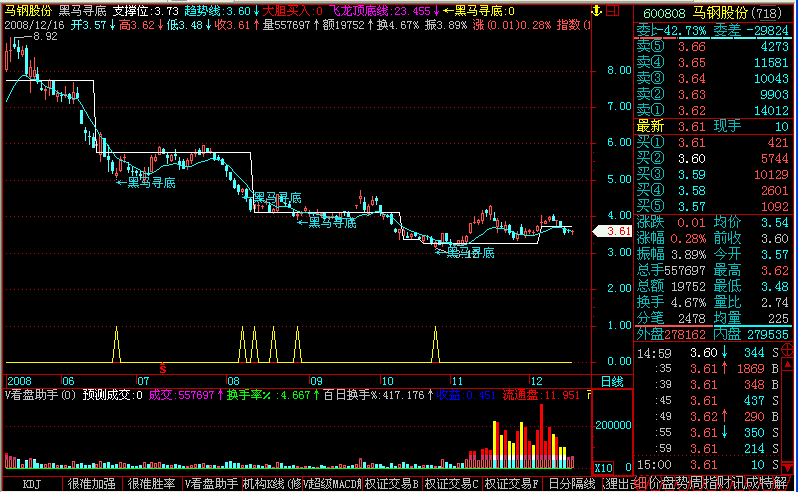Switch to the 价 tab at the bottom right
The width and height of the screenshot is (798, 492).
click(655, 483)
